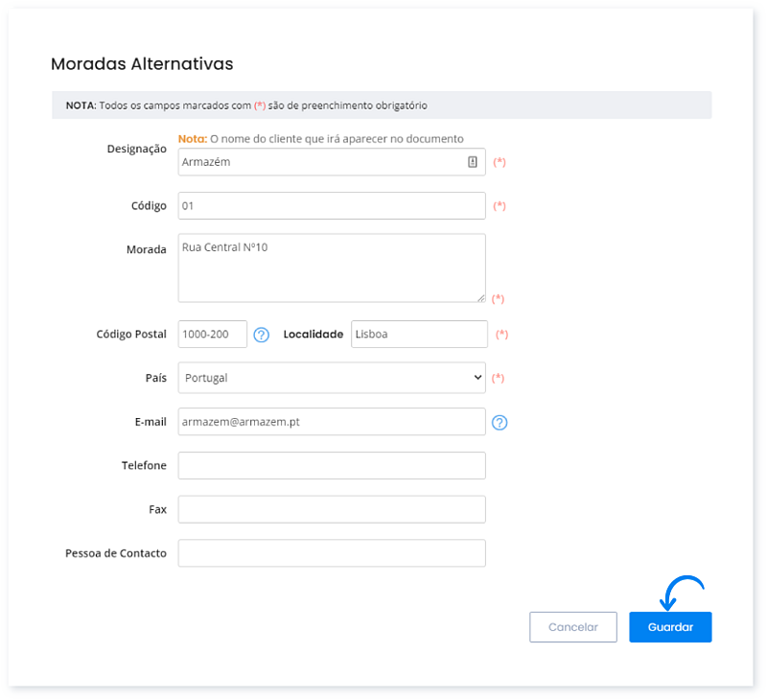767x700 pixels.
Task: Click the empty Fax input box
Action: point(332,510)
